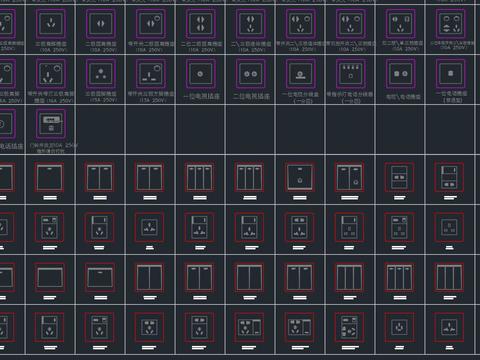Click the 一位电视插座 text label
Image resolution: width=480 pixels, height=360 pixels.
point(202,97)
